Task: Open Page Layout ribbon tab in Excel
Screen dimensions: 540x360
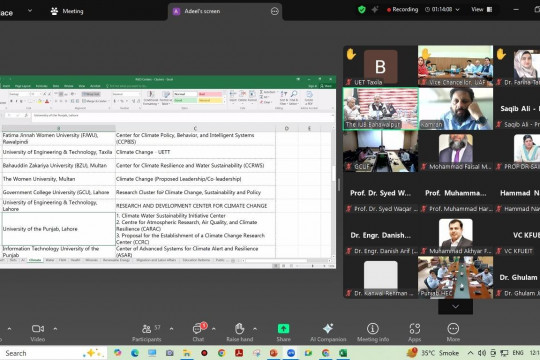Action: click(23, 86)
